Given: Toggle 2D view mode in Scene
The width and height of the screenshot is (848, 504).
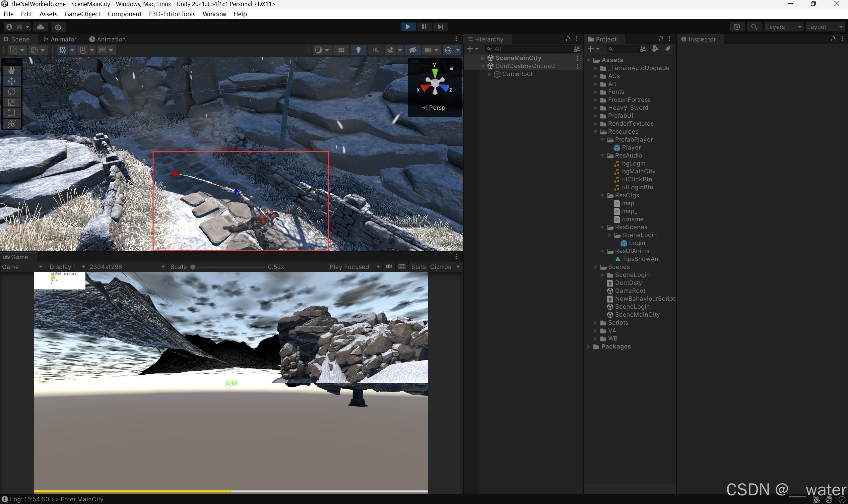Looking at the screenshot, I should point(341,50).
